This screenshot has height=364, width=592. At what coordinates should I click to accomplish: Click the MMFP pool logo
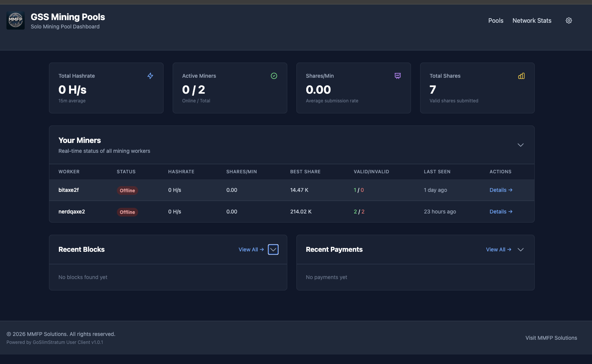(15, 20)
